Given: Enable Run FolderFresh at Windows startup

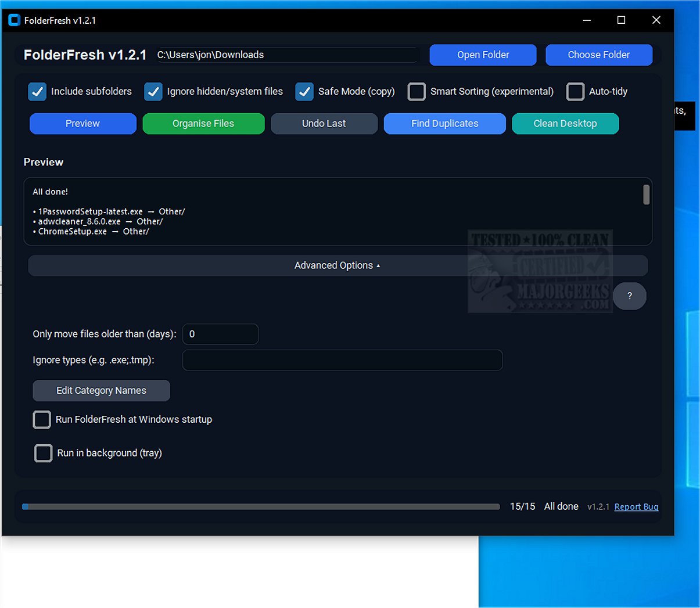Looking at the screenshot, I should pyautogui.click(x=42, y=420).
